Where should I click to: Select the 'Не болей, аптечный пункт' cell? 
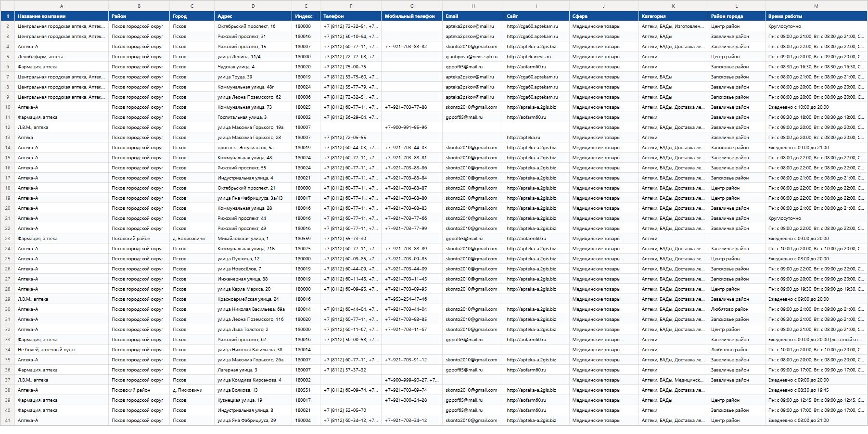[62, 349]
